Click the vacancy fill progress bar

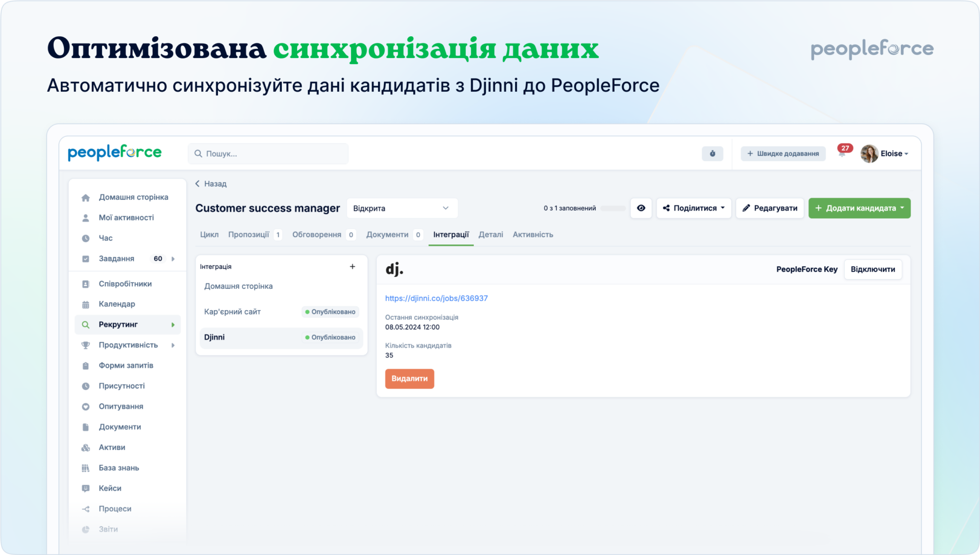click(x=612, y=208)
